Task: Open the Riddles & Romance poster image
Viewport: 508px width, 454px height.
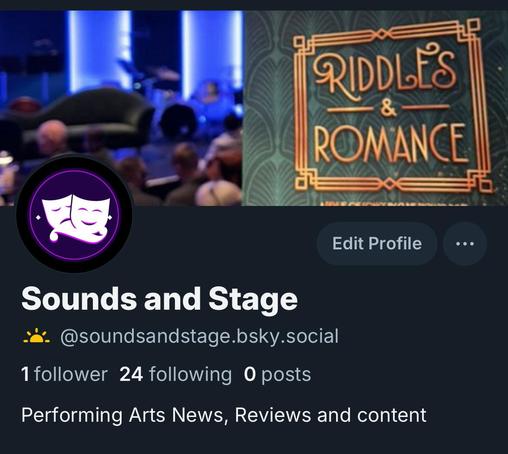Action: point(375,108)
